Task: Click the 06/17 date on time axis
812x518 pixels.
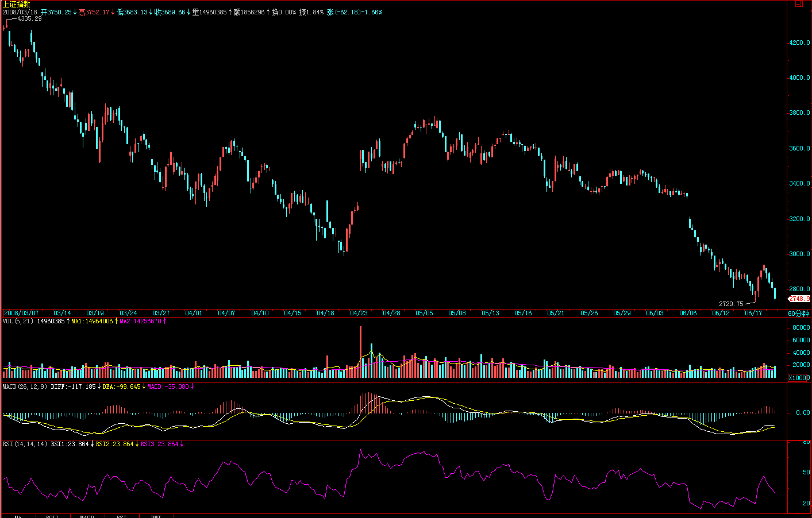Action: point(753,314)
